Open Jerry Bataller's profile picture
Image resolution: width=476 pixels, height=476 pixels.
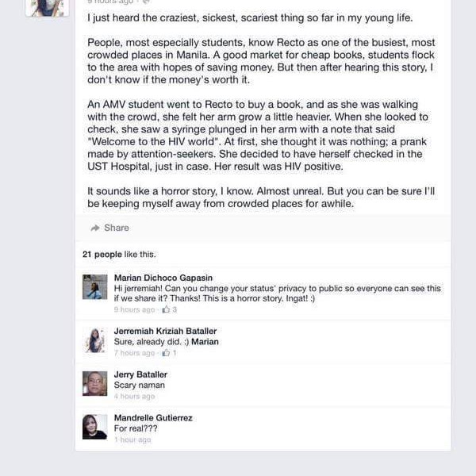(x=94, y=383)
